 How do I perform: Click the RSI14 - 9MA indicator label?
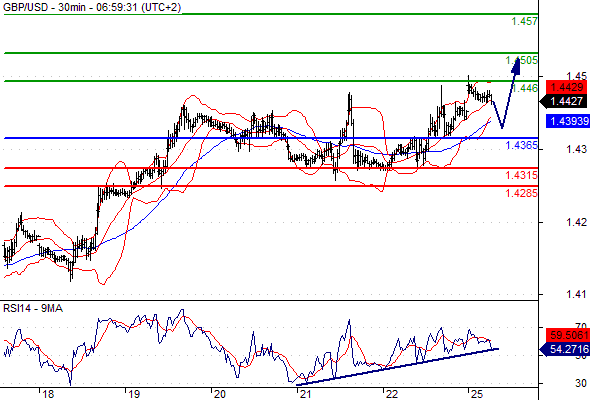(x=33, y=309)
